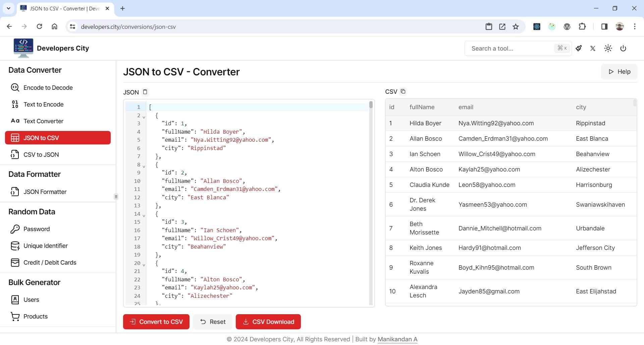The image size is (644, 345).
Task: Open the CSV to JSON converter
Action: pyautogui.click(x=41, y=155)
